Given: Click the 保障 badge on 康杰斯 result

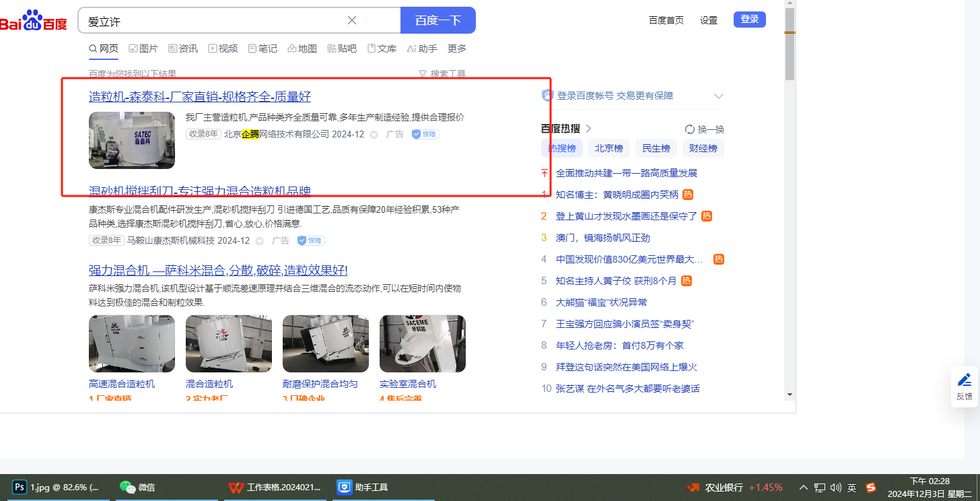Looking at the screenshot, I should click(311, 240).
